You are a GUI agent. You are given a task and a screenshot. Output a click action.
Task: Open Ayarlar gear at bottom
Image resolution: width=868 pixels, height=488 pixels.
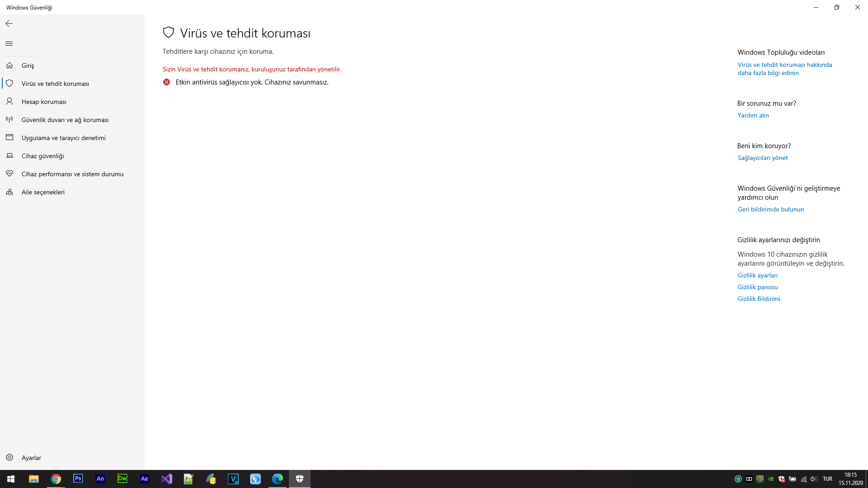[9, 458]
